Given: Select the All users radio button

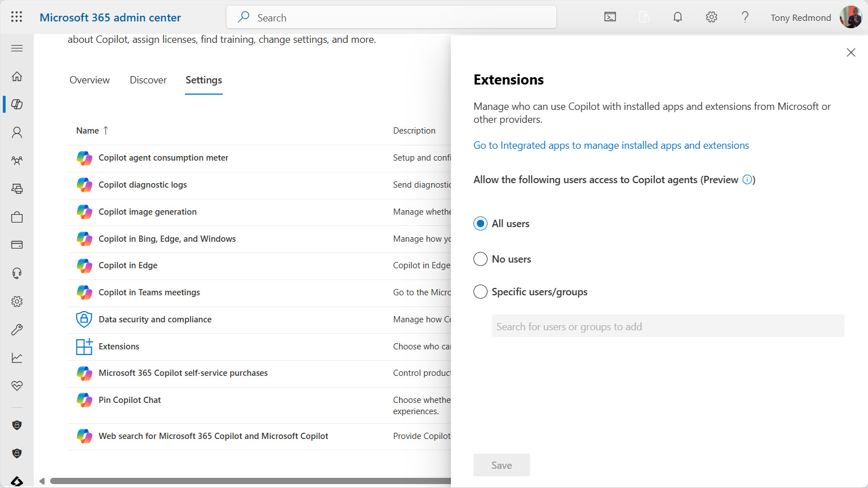Looking at the screenshot, I should click(x=480, y=224).
